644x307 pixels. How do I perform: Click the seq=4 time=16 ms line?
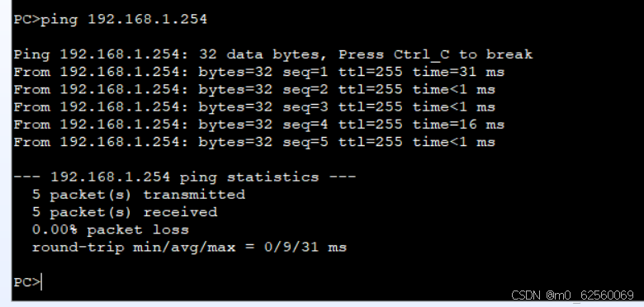258,125
